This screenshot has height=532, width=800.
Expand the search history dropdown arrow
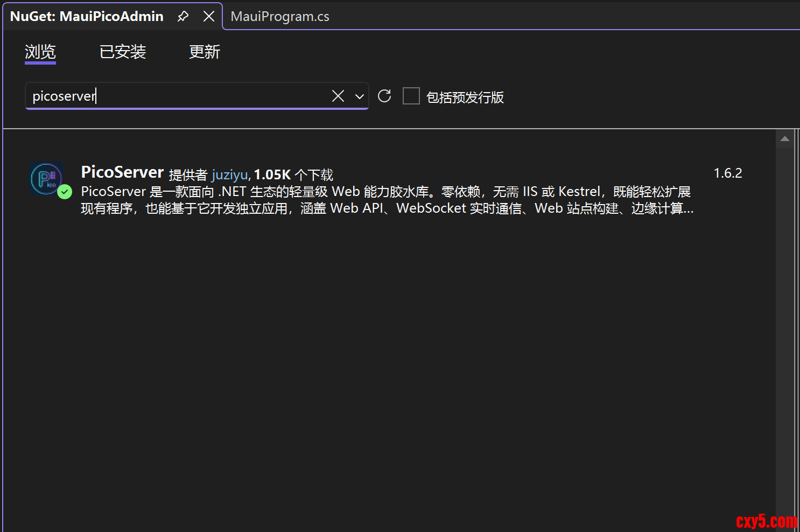click(360, 96)
